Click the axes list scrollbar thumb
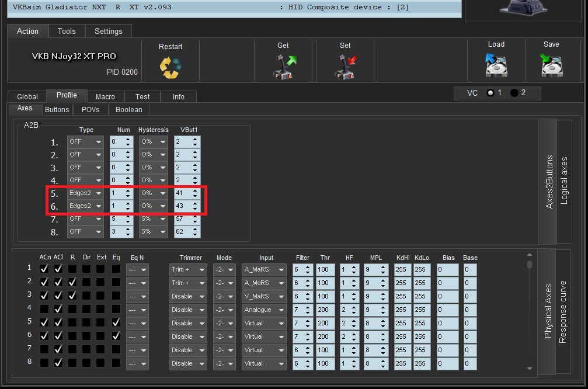This screenshot has height=389, width=588. (x=530, y=265)
